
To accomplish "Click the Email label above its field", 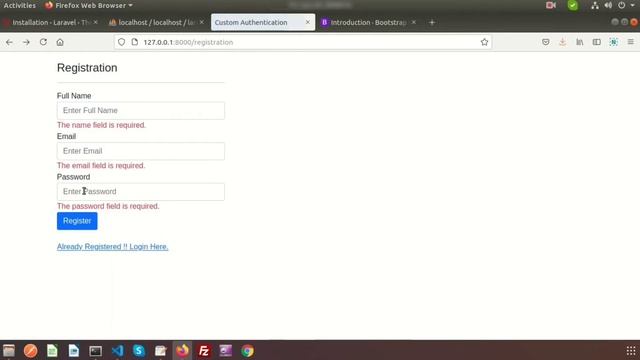I will [67, 136].
